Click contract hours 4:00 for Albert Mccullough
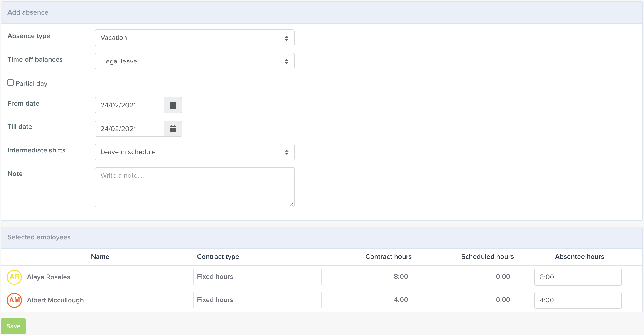The height and width of the screenshot is (335, 644). pyautogui.click(x=401, y=300)
